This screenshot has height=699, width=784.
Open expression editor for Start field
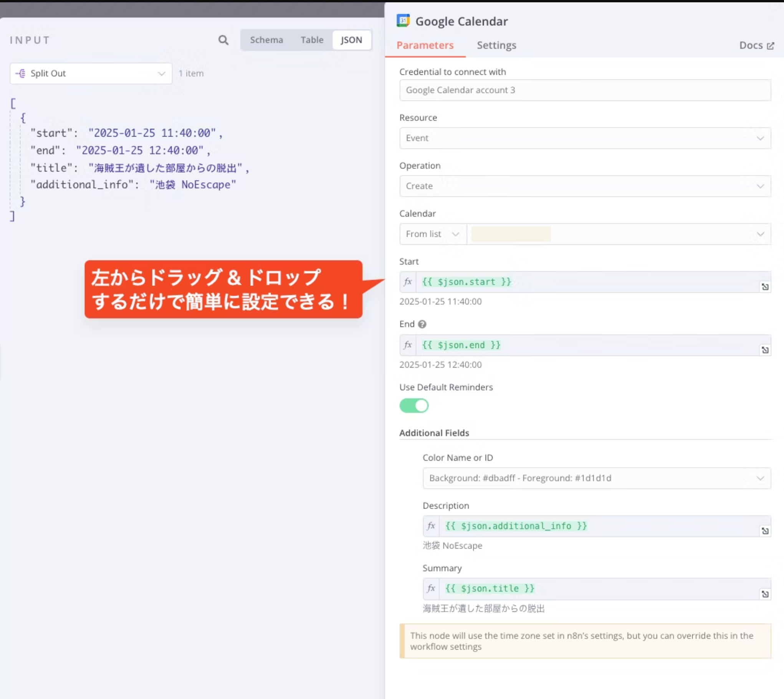coord(765,287)
